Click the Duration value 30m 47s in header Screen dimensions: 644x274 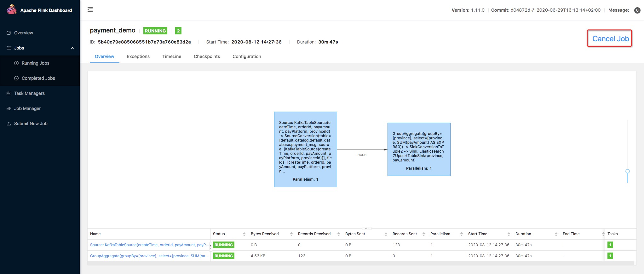click(x=328, y=42)
